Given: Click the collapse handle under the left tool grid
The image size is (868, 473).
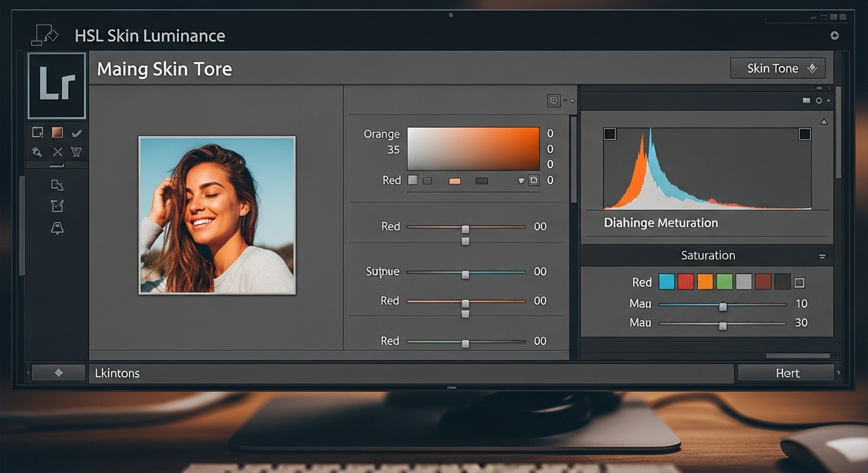Looking at the screenshot, I should [x=57, y=166].
